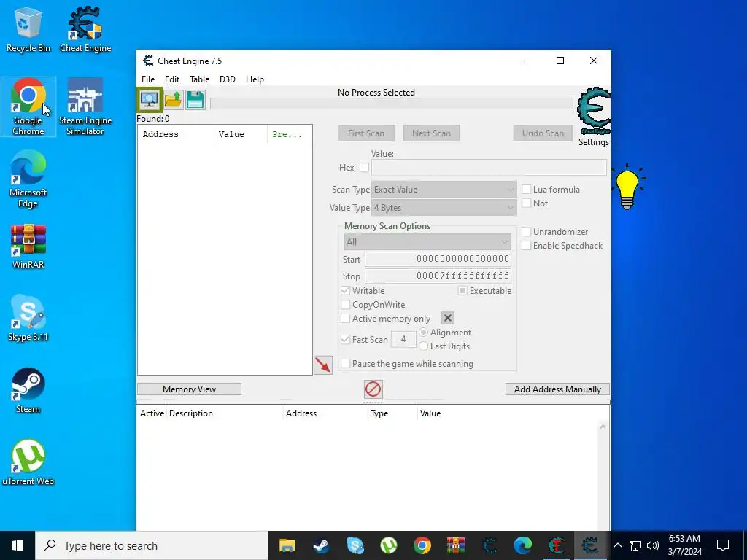Toggle the Fast Scan checkbox
The height and width of the screenshot is (560, 747).
click(x=345, y=340)
